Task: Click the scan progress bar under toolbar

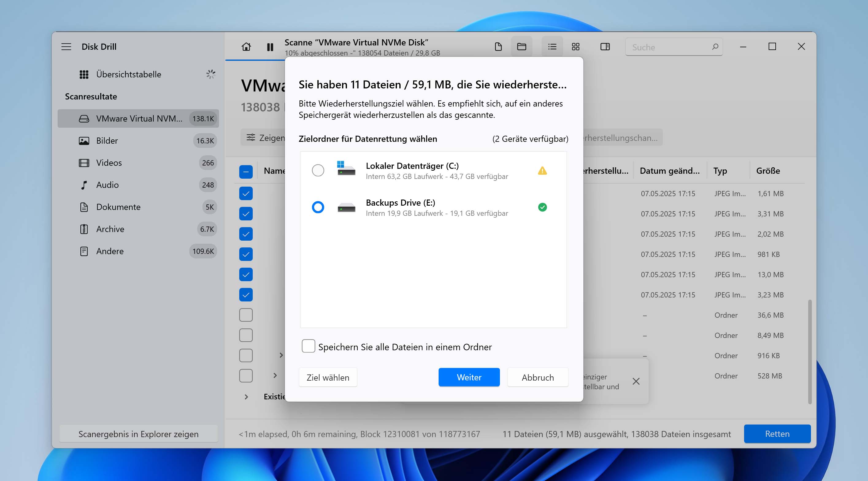Action: 255,60
